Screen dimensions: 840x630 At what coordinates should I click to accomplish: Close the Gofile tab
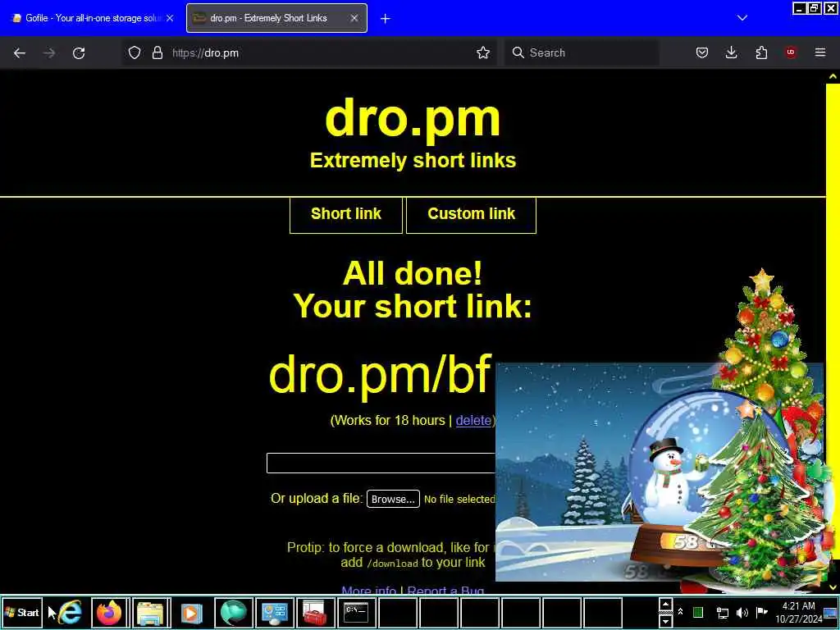coord(170,18)
